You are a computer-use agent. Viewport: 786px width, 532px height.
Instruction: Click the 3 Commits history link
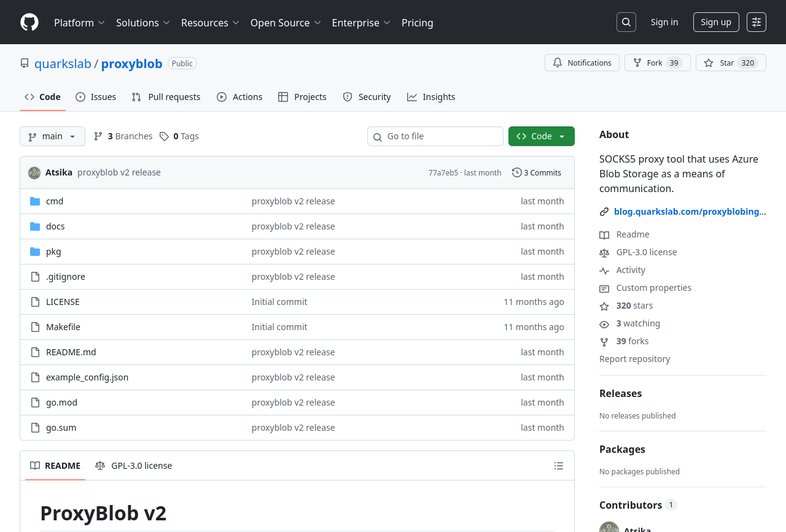(537, 173)
